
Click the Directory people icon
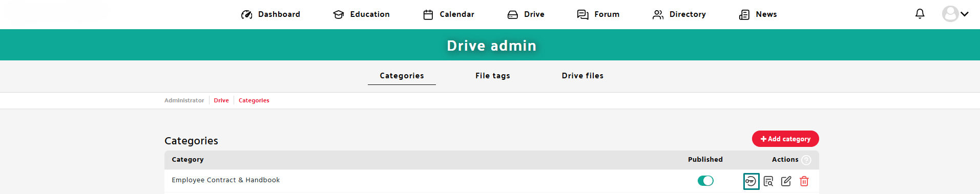(x=658, y=15)
